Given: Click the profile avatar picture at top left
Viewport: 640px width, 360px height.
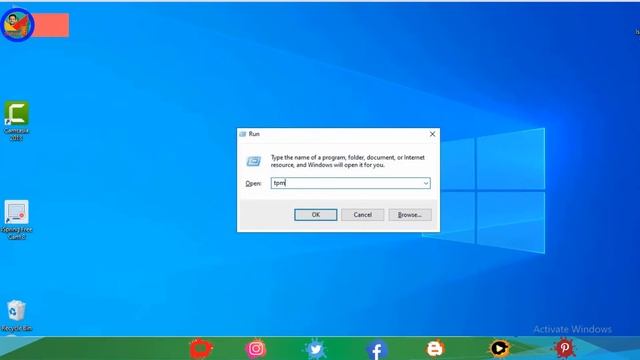Looking at the screenshot, I should (17, 25).
